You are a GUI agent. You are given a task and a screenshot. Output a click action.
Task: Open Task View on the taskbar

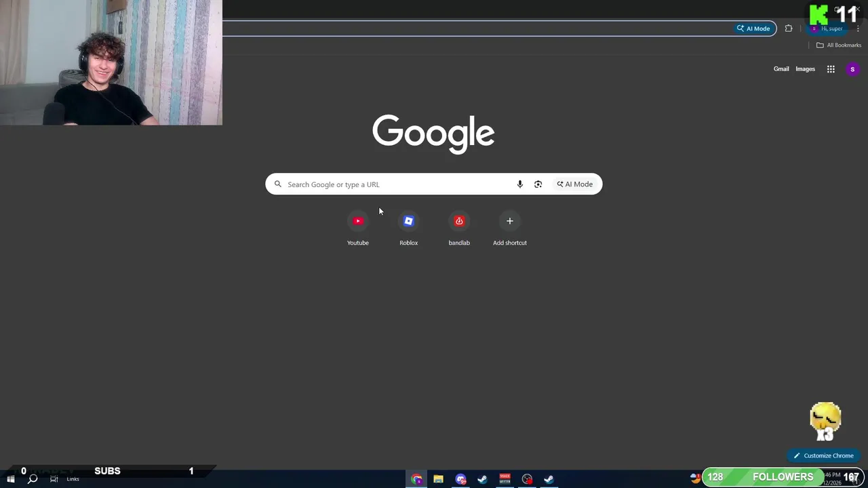pyautogui.click(x=54, y=479)
